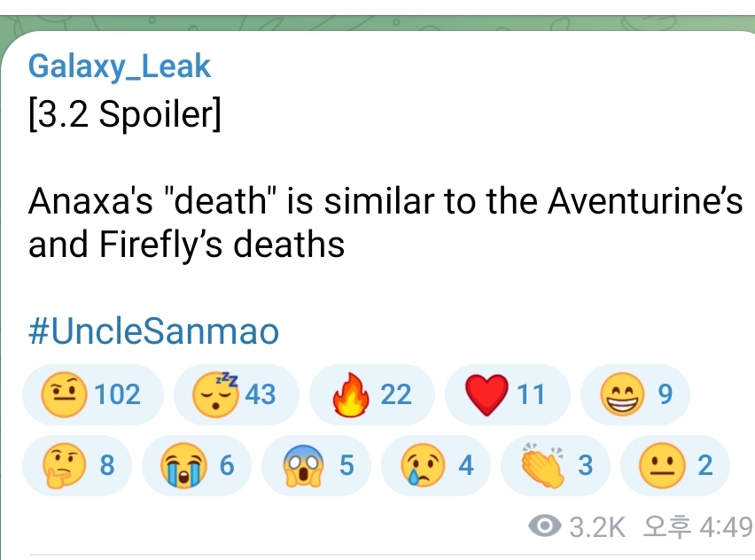The image size is (755, 560).
Task: Open the Galaxy_Leak channel name
Action: click(x=120, y=66)
